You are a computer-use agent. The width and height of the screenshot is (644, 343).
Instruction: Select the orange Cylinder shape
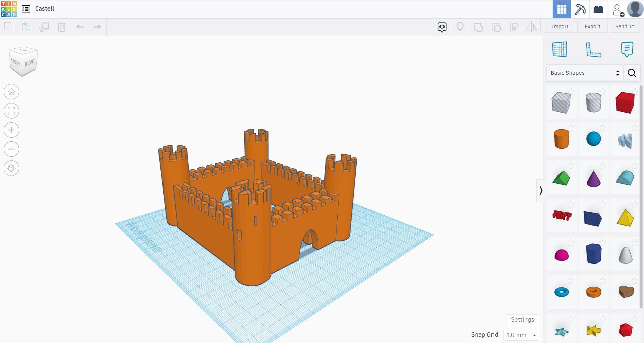561,139
